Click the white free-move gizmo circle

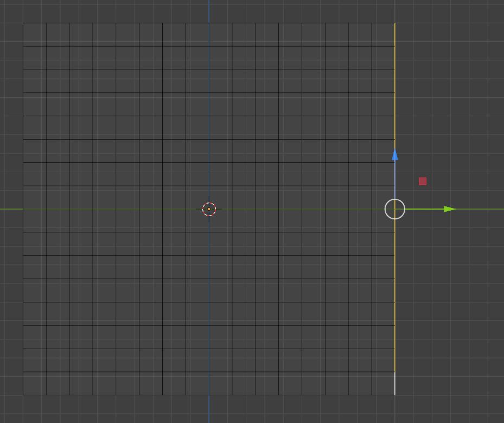395,209
